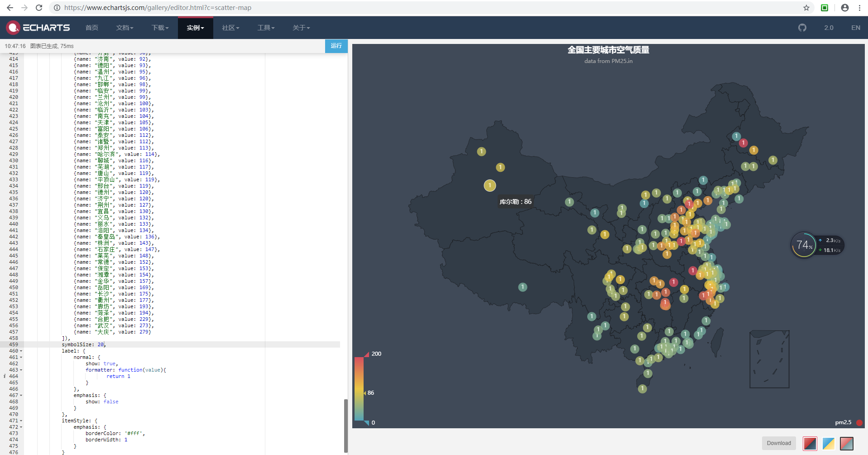Switch language by clicking EN
This screenshot has width=868, height=455.
pos(856,28)
